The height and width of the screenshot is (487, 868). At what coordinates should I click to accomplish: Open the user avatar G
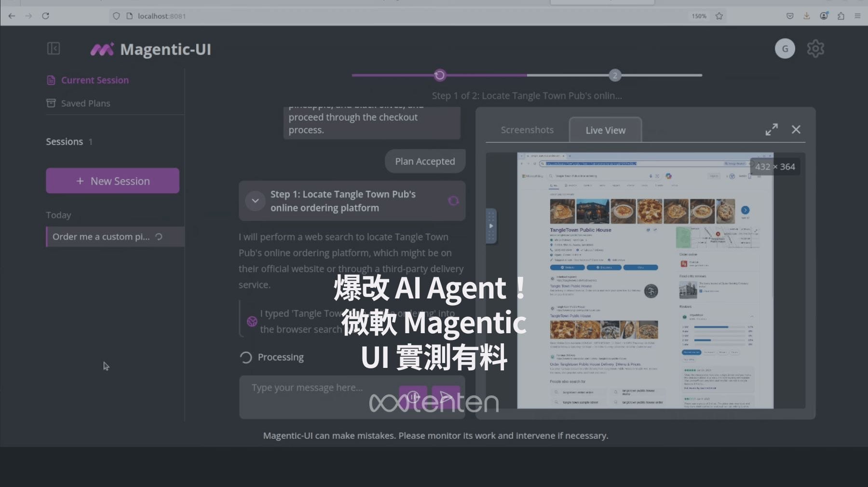pos(785,49)
